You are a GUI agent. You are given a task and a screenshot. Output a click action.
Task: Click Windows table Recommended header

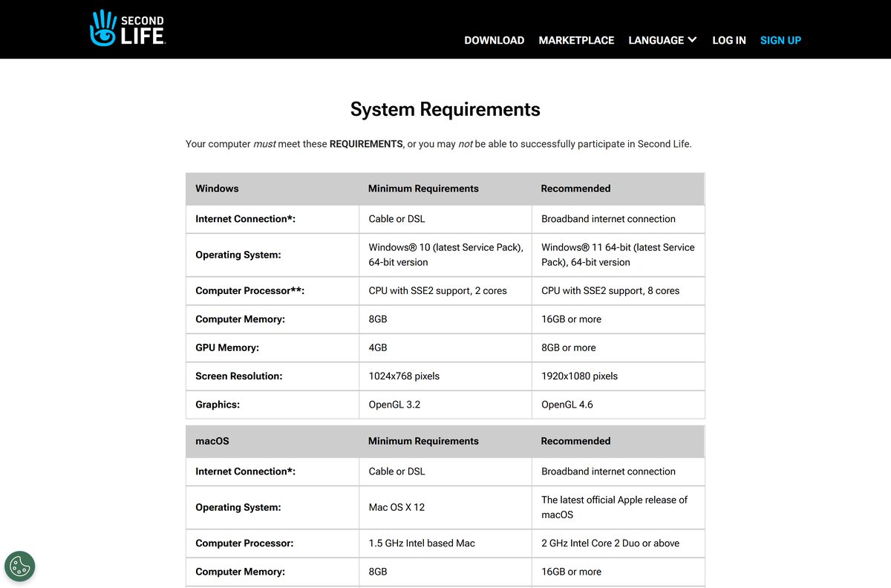click(x=618, y=189)
